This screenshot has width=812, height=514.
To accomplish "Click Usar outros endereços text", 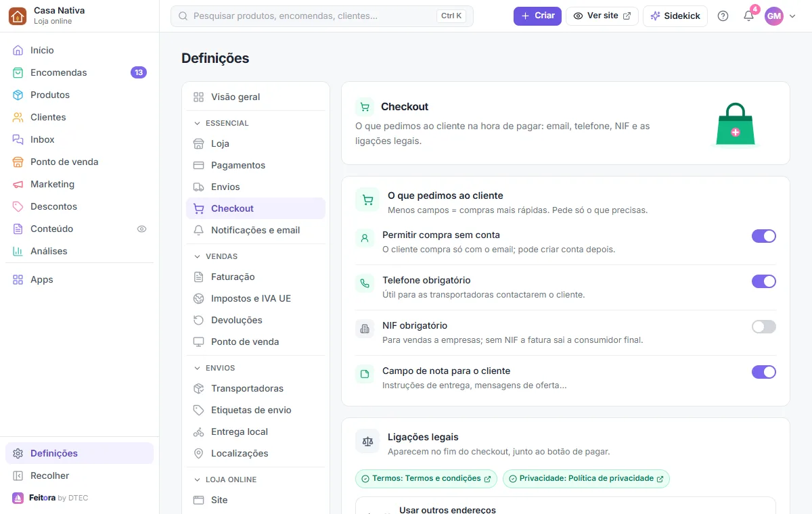I will click(x=447, y=510).
